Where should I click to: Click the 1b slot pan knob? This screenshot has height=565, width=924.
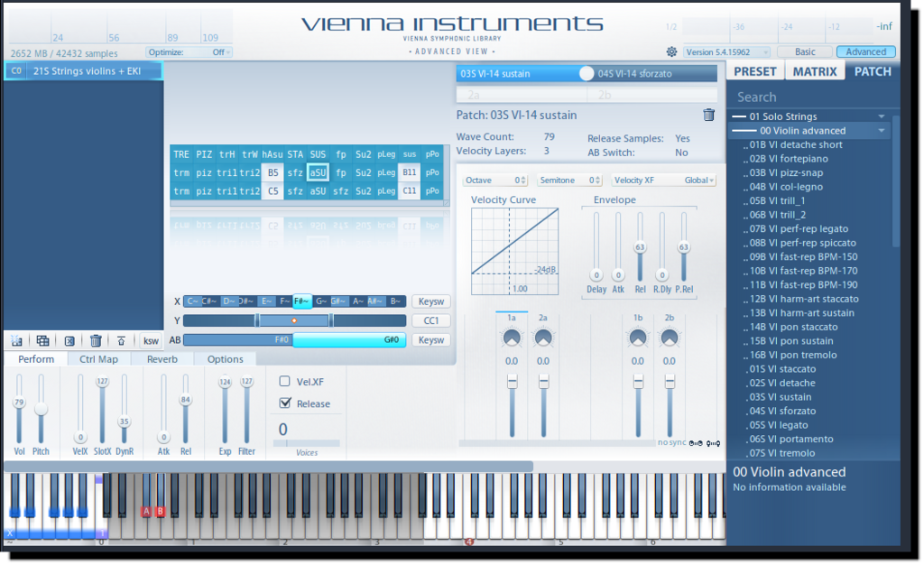click(638, 338)
